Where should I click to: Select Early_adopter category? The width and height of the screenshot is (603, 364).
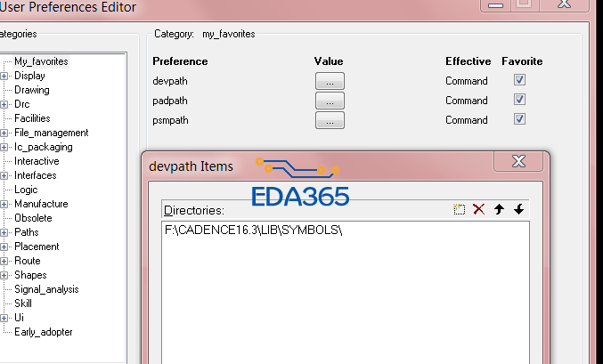pyautogui.click(x=43, y=332)
